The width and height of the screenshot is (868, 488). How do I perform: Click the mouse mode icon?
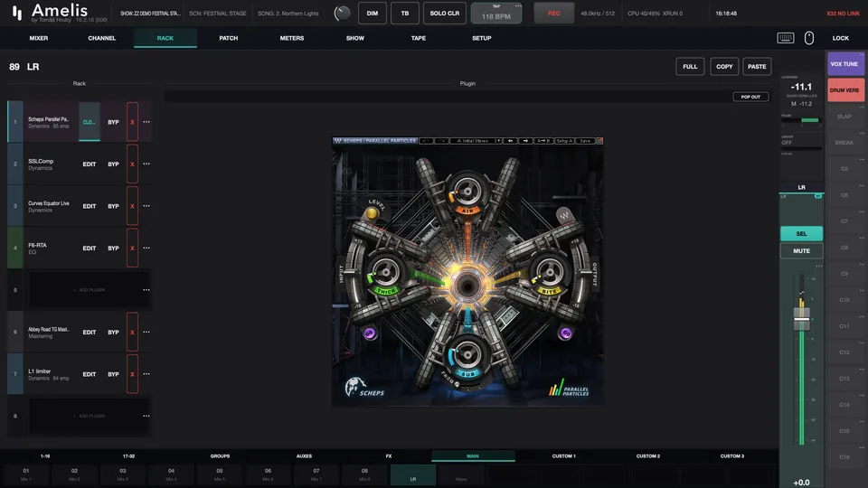tap(808, 38)
